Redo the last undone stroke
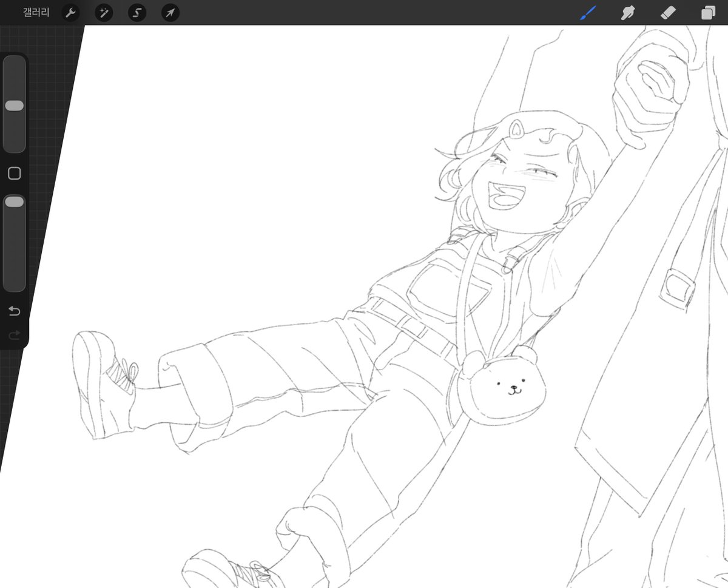Viewport: 728px width, 588px height. click(x=15, y=334)
